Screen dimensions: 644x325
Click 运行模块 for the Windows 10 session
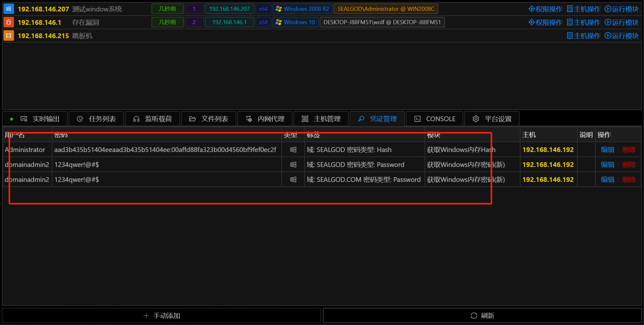[621, 22]
